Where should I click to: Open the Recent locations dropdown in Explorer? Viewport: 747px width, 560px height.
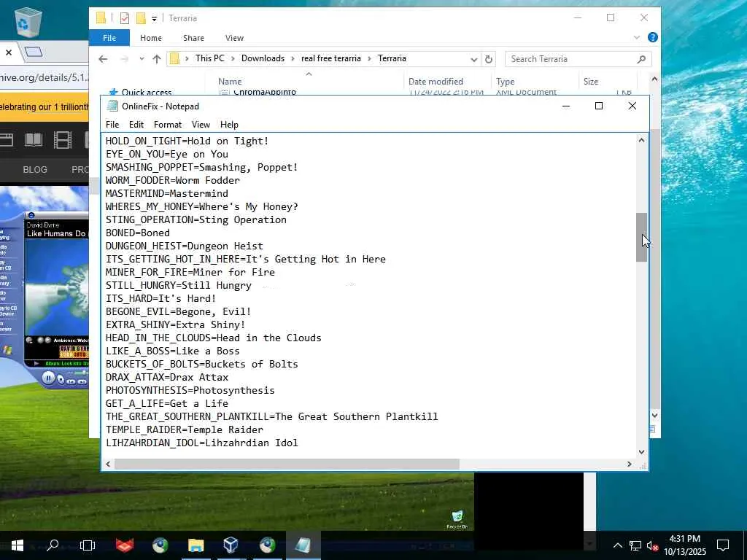pyautogui.click(x=142, y=59)
